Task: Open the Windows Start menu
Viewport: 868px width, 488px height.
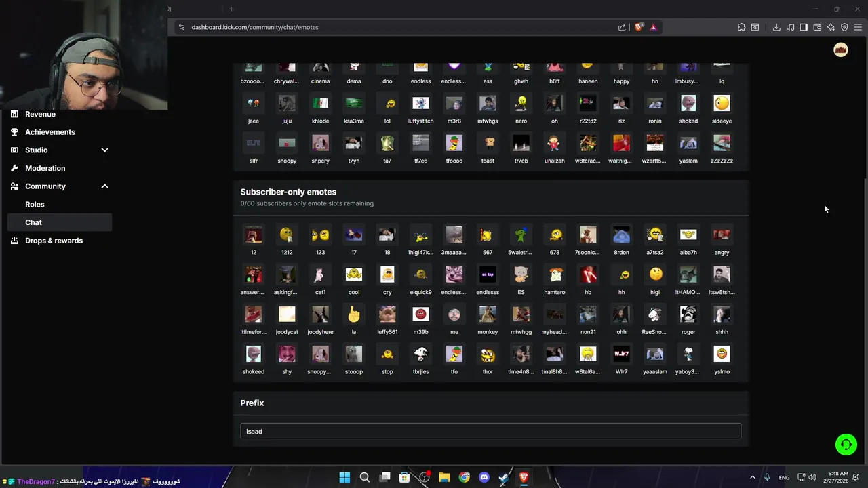Action: (344, 477)
